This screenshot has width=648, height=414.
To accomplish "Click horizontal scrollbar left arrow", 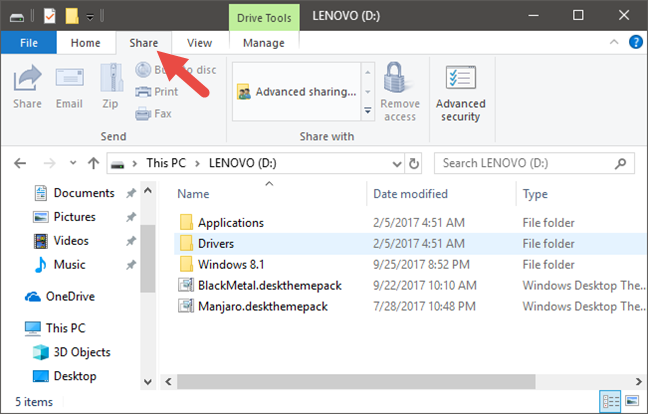I will point(168,381).
